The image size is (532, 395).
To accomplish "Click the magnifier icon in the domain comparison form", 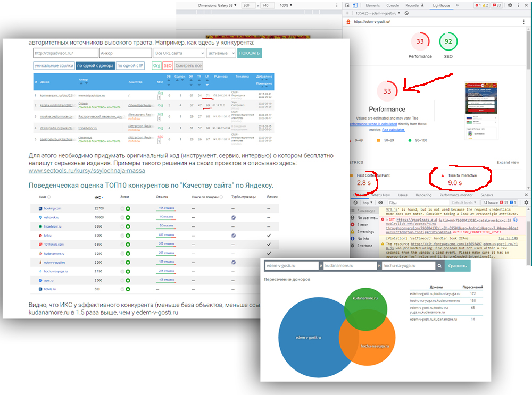I will click(x=440, y=266).
